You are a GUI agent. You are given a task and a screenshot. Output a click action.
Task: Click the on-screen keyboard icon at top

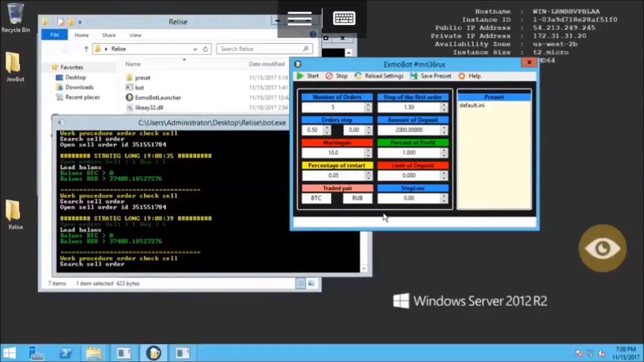(x=344, y=18)
